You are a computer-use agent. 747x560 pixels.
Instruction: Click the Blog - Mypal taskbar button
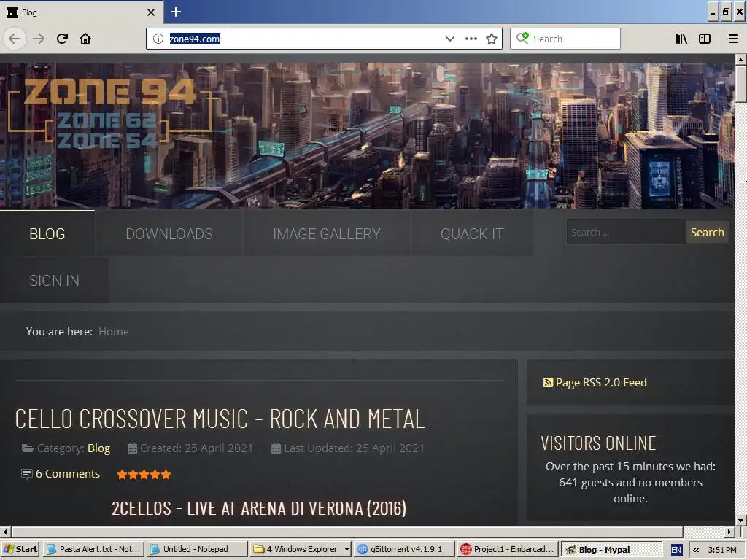tap(611, 550)
